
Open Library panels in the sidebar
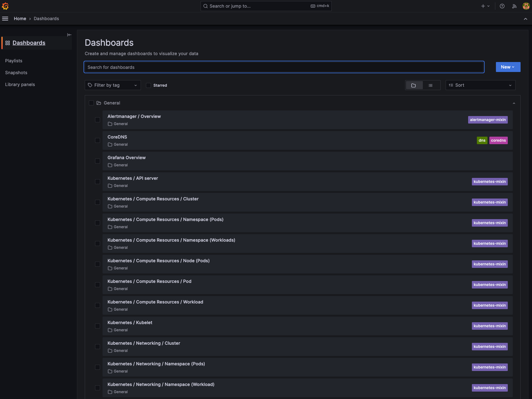[20, 85]
